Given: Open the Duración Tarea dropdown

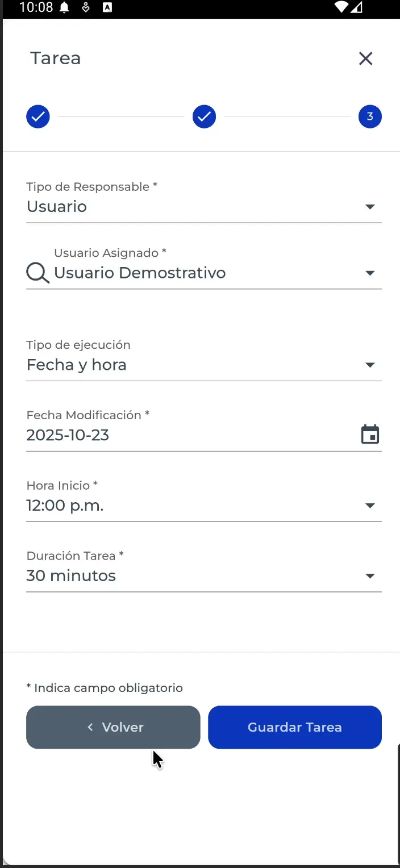Looking at the screenshot, I should (370, 576).
